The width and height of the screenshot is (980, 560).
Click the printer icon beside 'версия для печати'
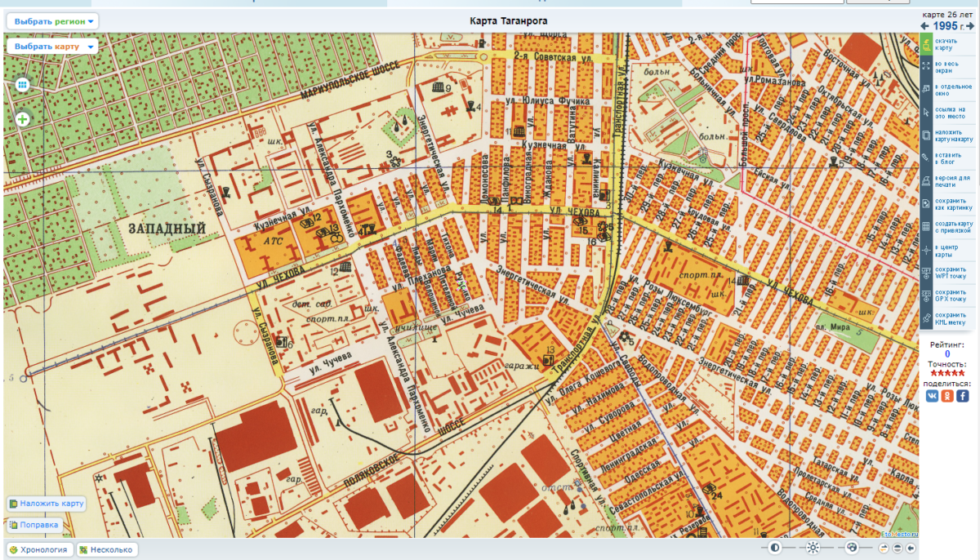pyautogui.click(x=925, y=180)
